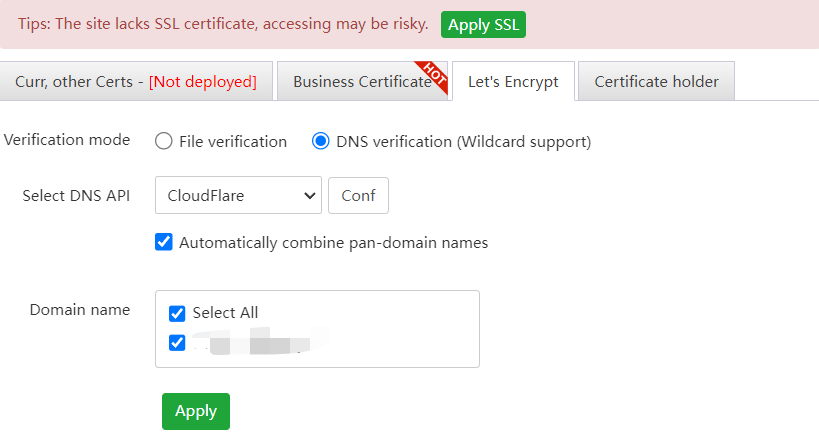Click the Conf button beside CloudFlare

point(358,196)
